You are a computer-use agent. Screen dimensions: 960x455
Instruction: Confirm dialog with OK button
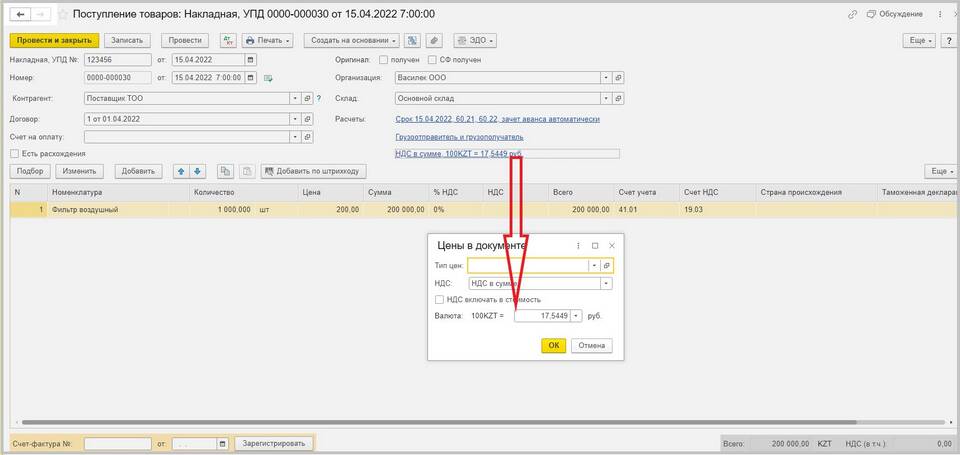553,345
